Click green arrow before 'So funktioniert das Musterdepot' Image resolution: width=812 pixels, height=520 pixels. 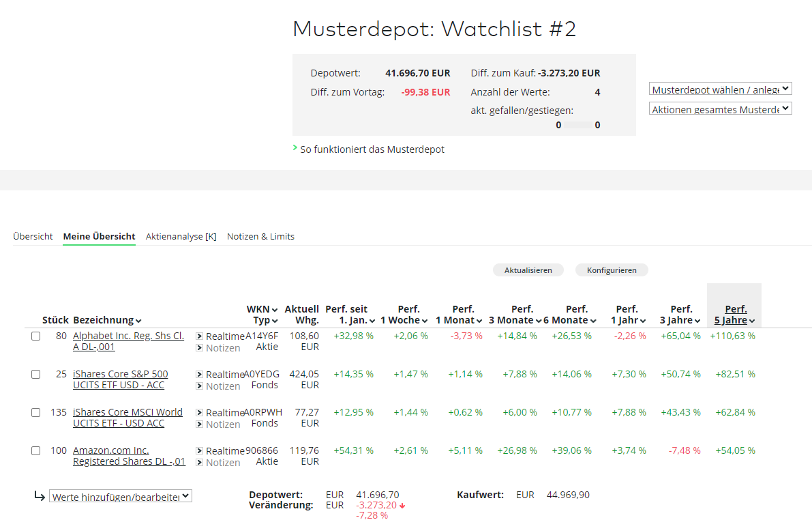click(295, 148)
